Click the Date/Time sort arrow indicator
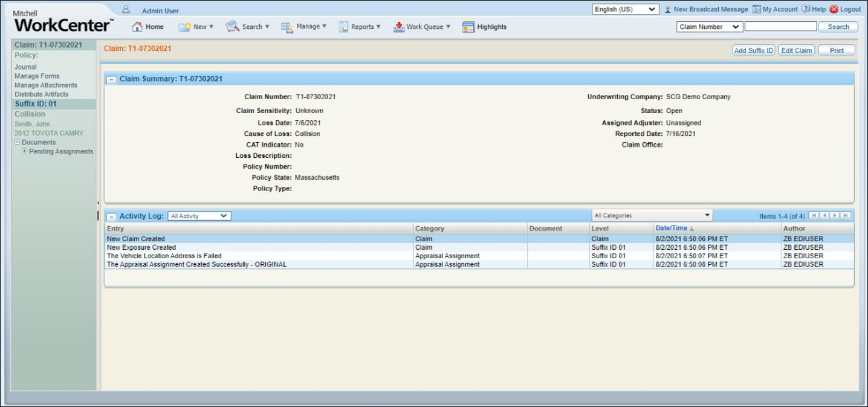The width and height of the screenshot is (868, 407). pos(691,229)
